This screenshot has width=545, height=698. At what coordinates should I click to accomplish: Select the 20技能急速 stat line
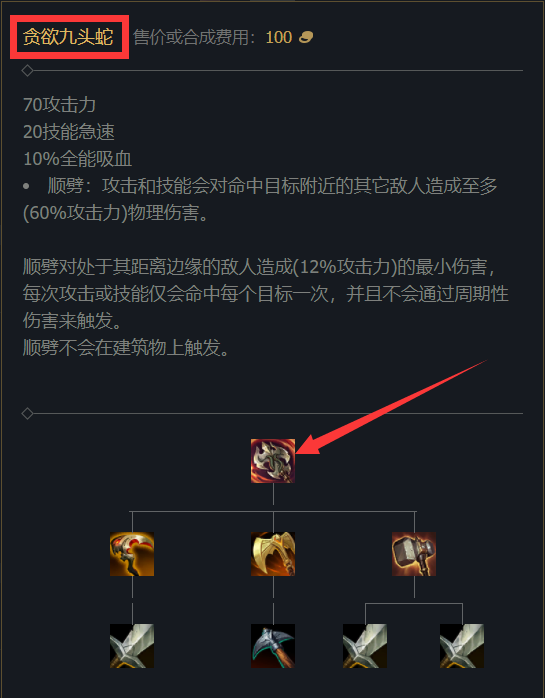(x=69, y=132)
